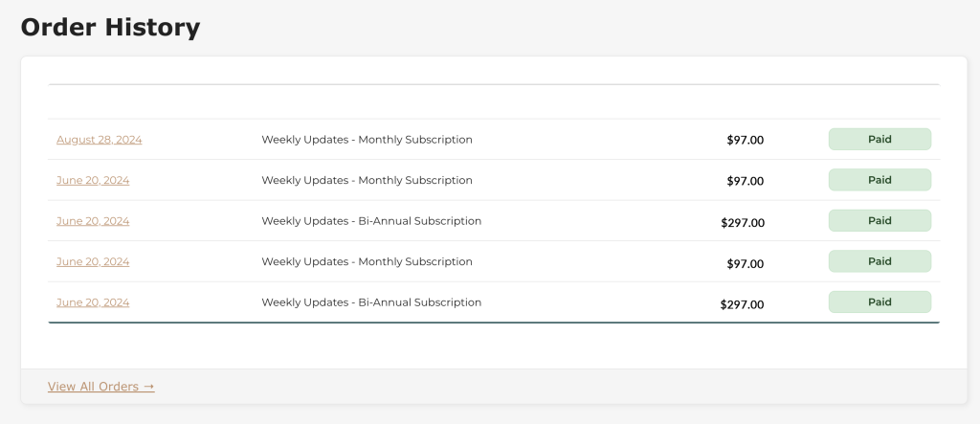Click Paid badge of the lower June Monthly order
Viewport: 980px width, 424px height.
point(879,261)
